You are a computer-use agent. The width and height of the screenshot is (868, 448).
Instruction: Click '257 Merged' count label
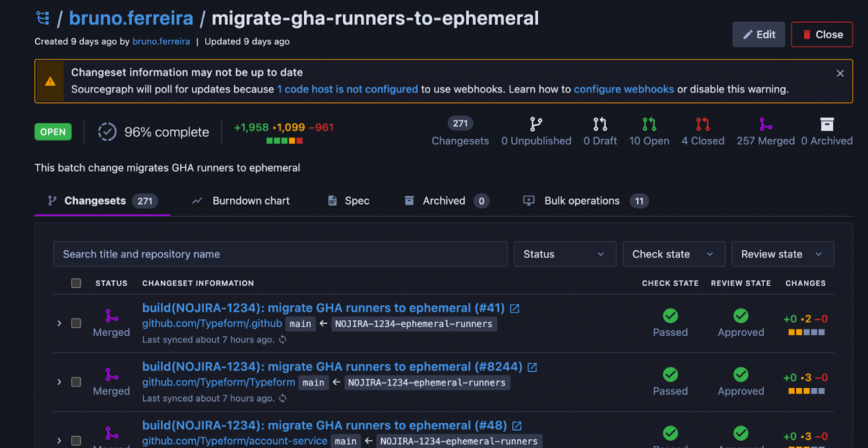coord(766,141)
